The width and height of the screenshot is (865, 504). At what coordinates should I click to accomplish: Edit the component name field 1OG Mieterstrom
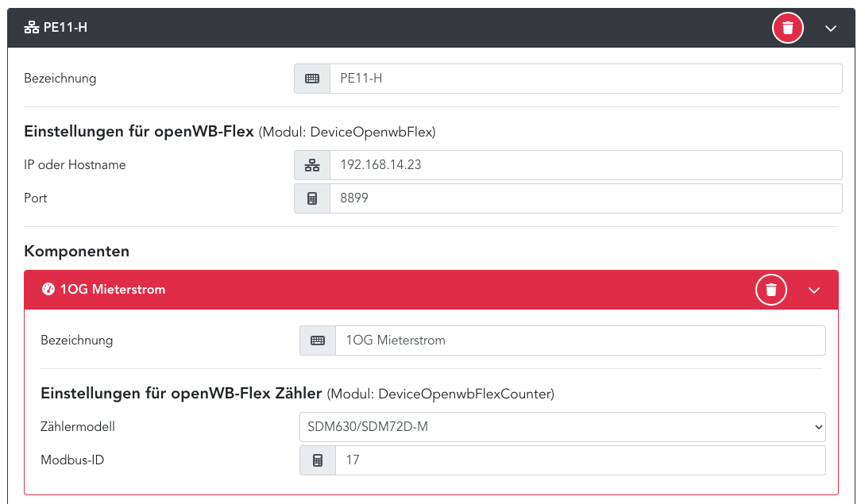pyautogui.click(x=580, y=340)
